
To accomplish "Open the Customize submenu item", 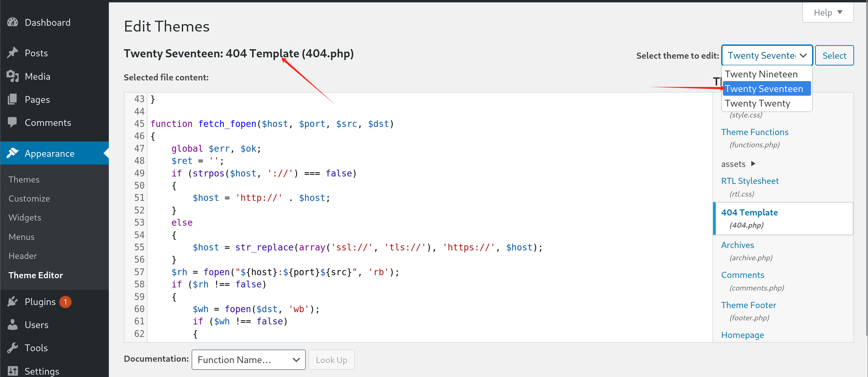I will pyautogui.click(x=29, y=199).
